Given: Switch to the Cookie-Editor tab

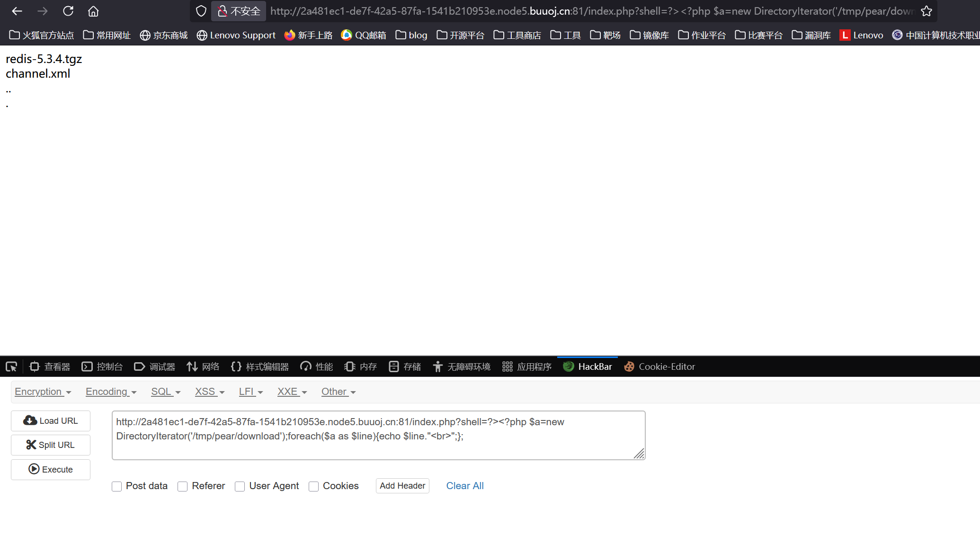Looking at the screenshot, I should pos(659,366).
